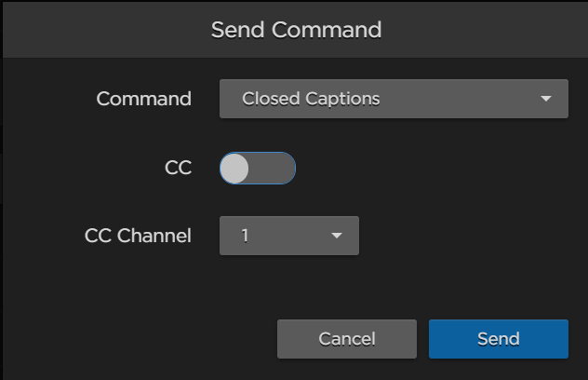The width and height of the screenshot is (588, 380).
Task: Toggle the CC switch on
Action: click(258, 168)
